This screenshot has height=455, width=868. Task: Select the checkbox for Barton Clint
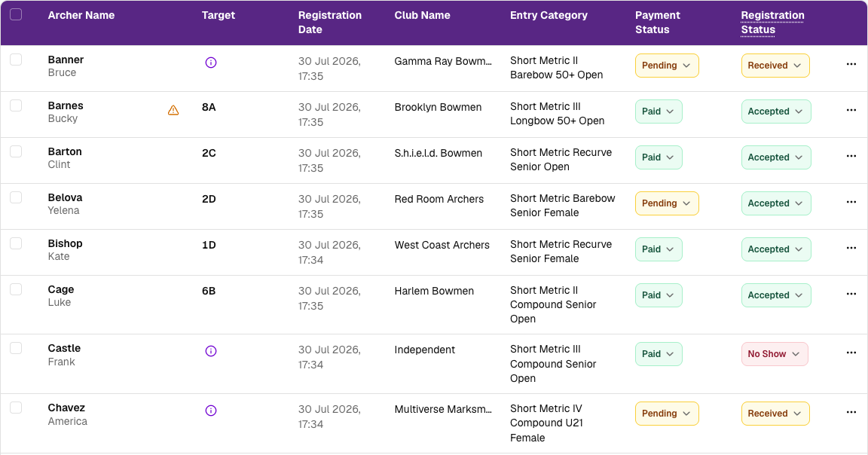[x=16, y=151]
